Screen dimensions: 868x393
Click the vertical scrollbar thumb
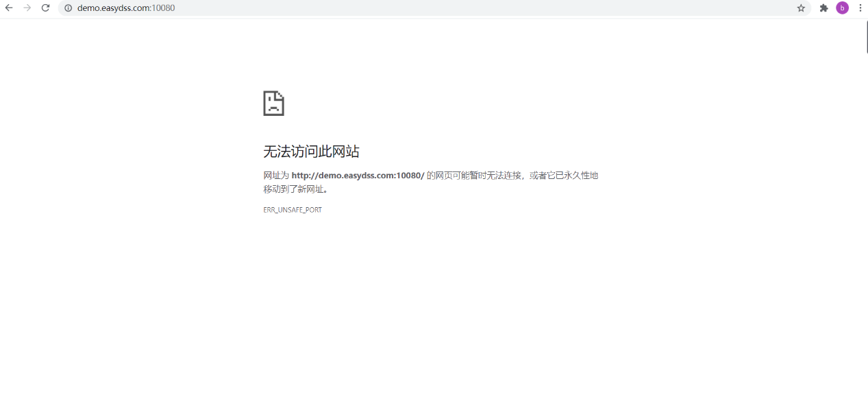pyautogui.click(x=867, y=36)
